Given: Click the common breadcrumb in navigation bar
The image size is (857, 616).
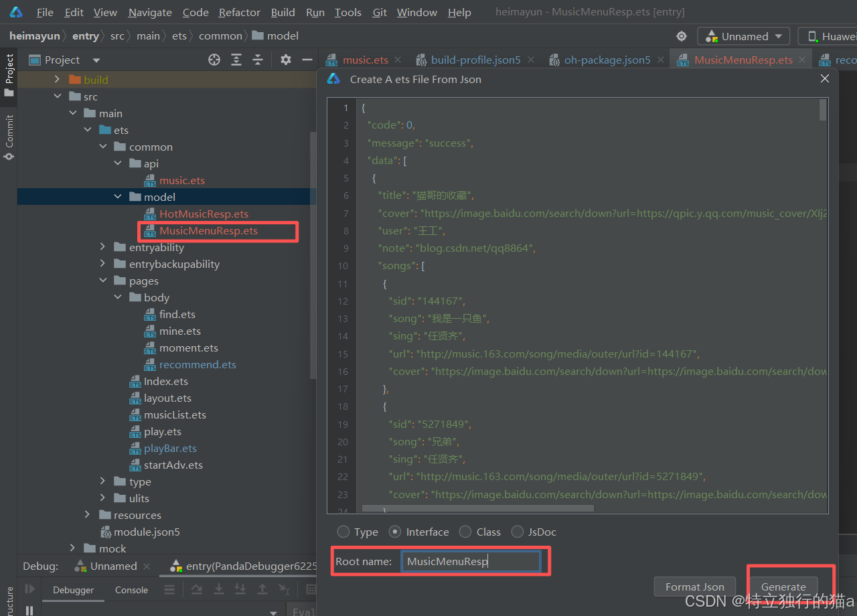Looking at the screenshot, I should tap(220, 36).
